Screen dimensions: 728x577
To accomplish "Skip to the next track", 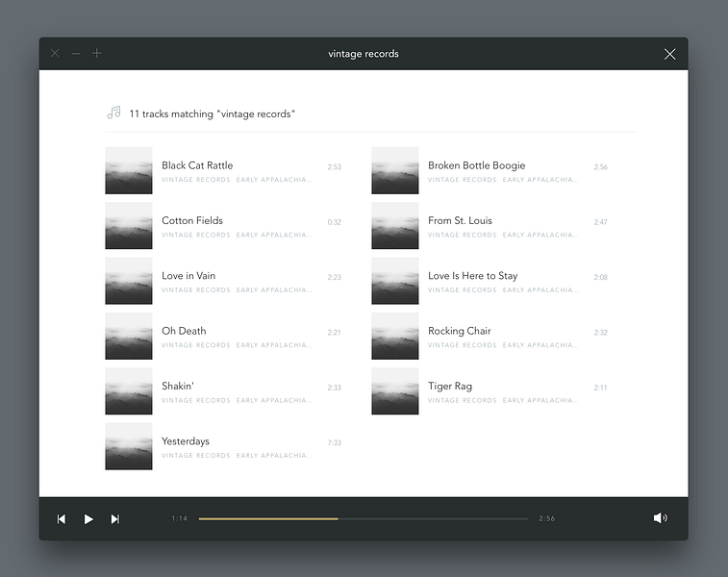I will click(x=115, y=518).
